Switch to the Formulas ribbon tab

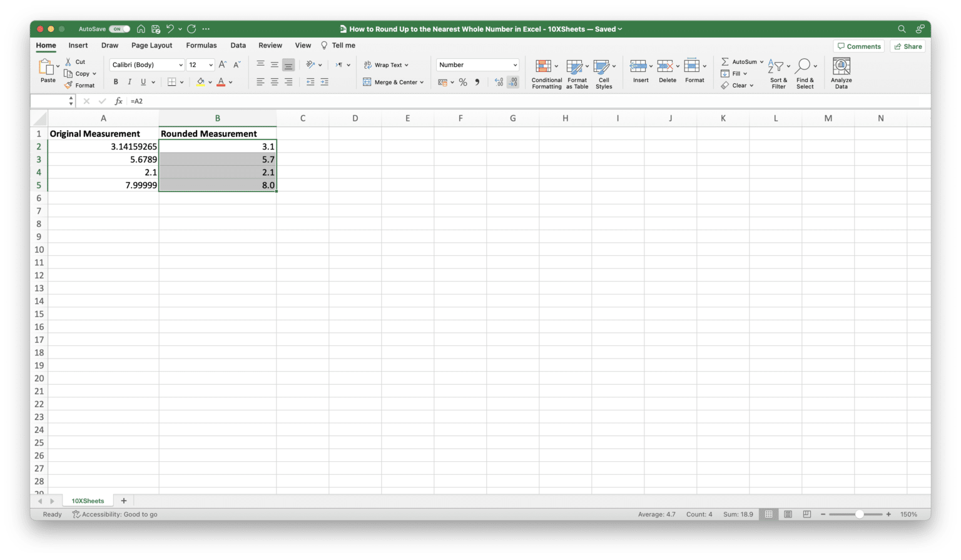(201, 45)
